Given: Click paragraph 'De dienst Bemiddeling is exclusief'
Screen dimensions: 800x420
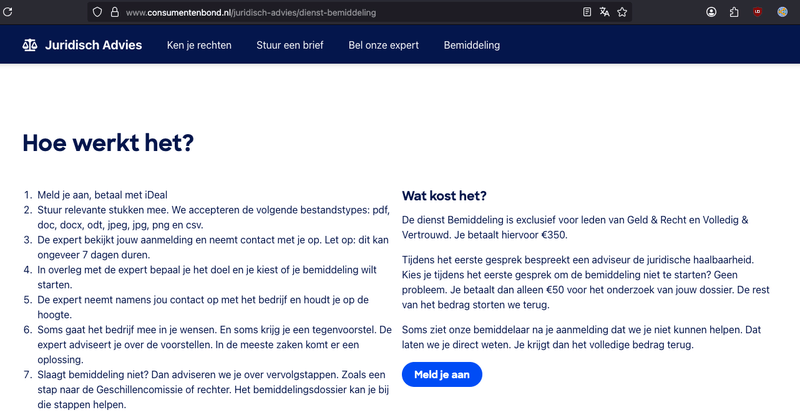Looking at the screenshot, I should (x=575, y=228).
